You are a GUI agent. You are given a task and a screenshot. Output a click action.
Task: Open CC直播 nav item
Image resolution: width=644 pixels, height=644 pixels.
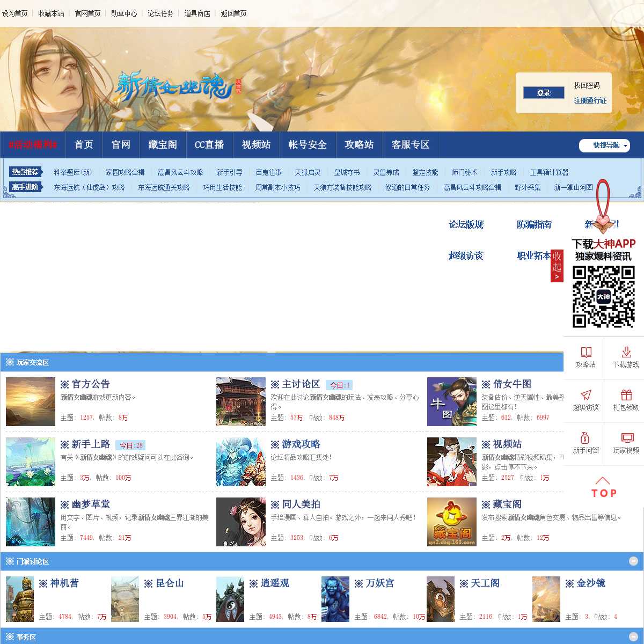click(209, 145)
